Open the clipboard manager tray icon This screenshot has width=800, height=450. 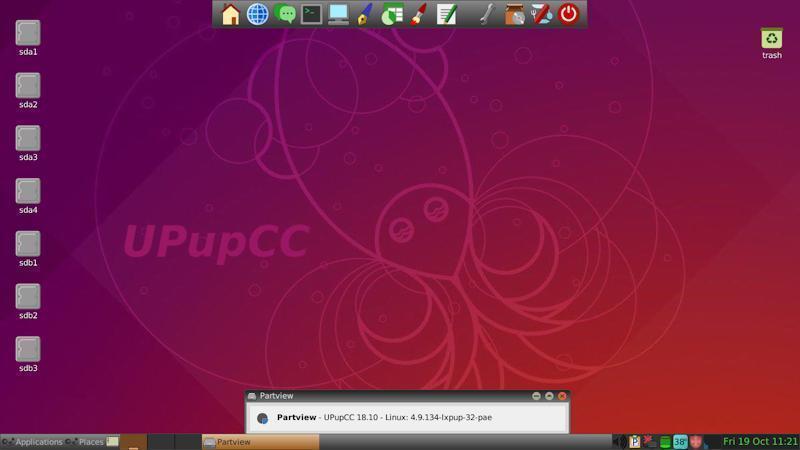tap(635, 442)
